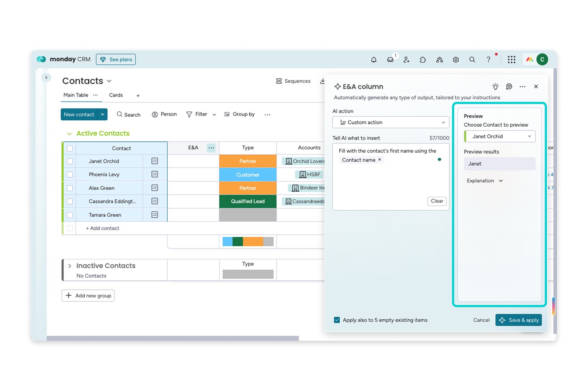Image resolution: width=588 pixels, height=392 pixels.
Task: Click the Save & apply button
Action: (518, 320)
